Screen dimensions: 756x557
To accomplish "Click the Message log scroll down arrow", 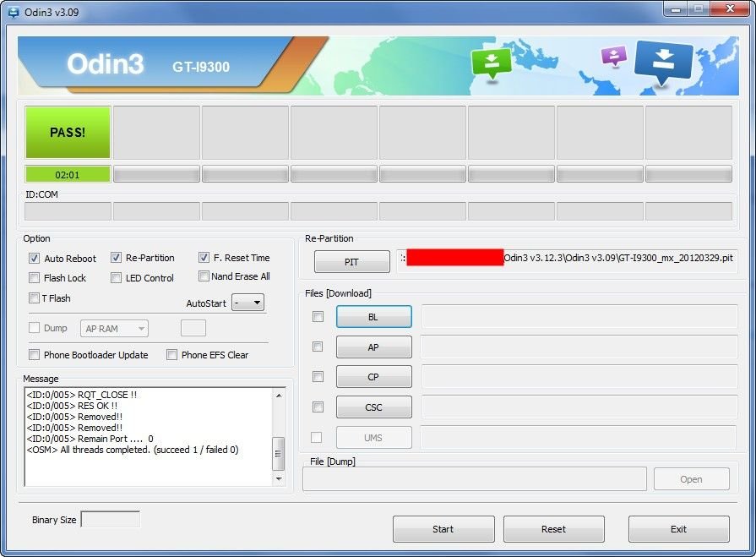I will coord(278,479).
